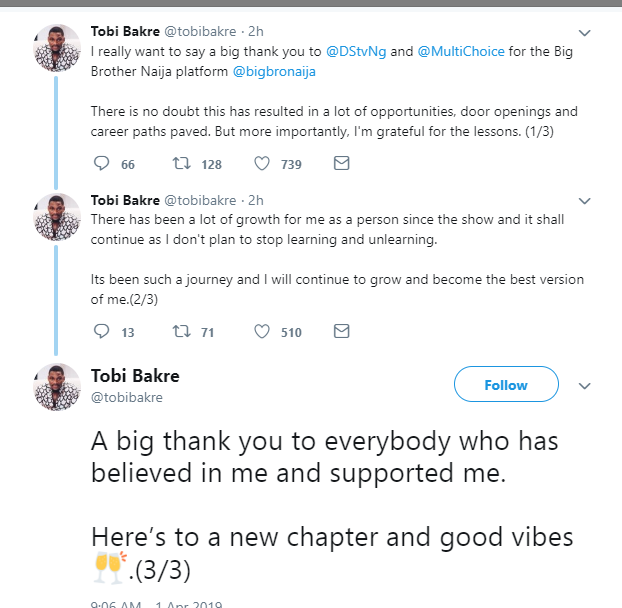Click envelope icon under the second tweet

point(342,331)
